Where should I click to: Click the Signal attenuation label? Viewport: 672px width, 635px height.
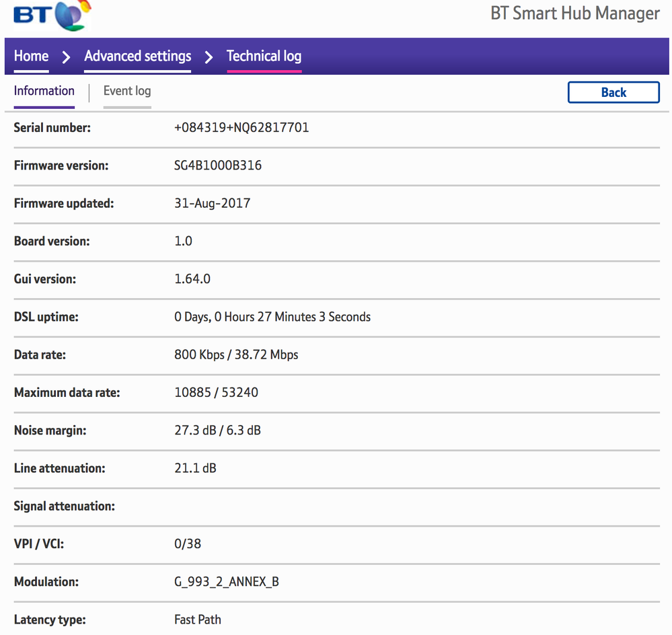coord(65,506)
